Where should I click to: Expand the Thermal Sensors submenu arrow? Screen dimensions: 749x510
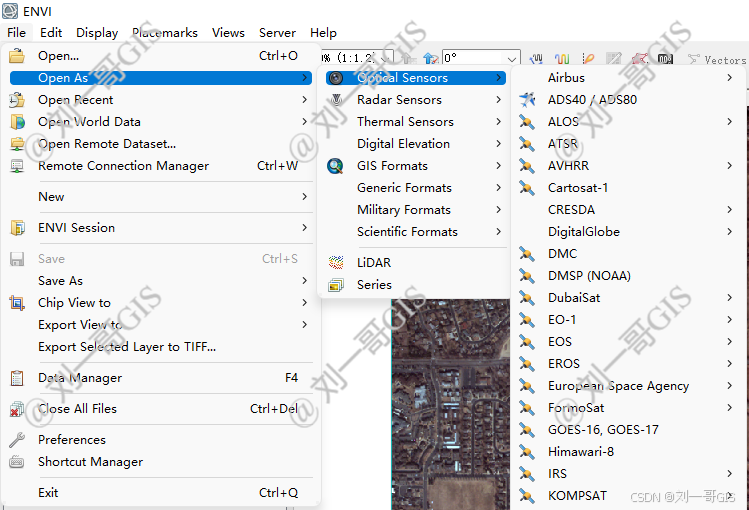click(x=498, y=122)
